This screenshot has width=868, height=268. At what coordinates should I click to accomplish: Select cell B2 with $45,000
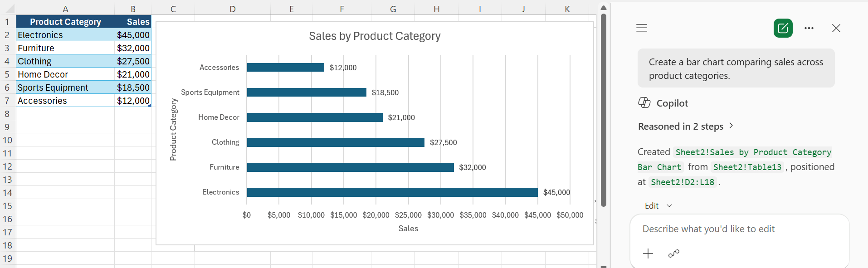coord(133,35)
